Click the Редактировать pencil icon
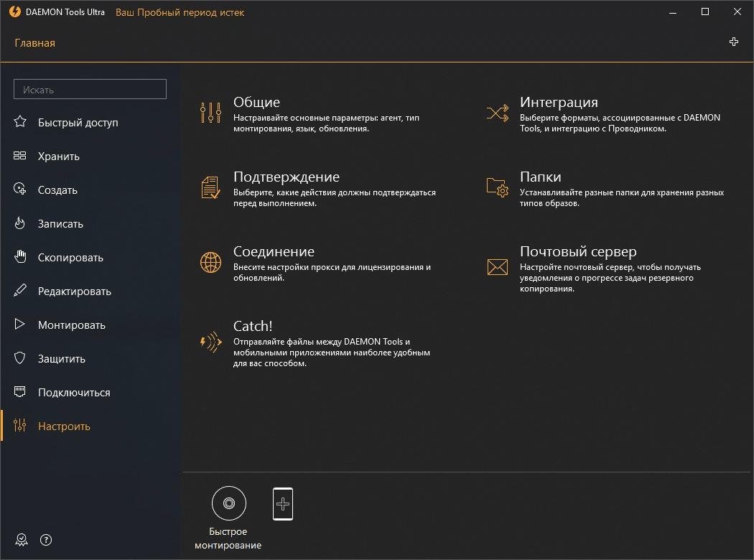Viewport: 754px width, 560px height. [x=20, y=290]
